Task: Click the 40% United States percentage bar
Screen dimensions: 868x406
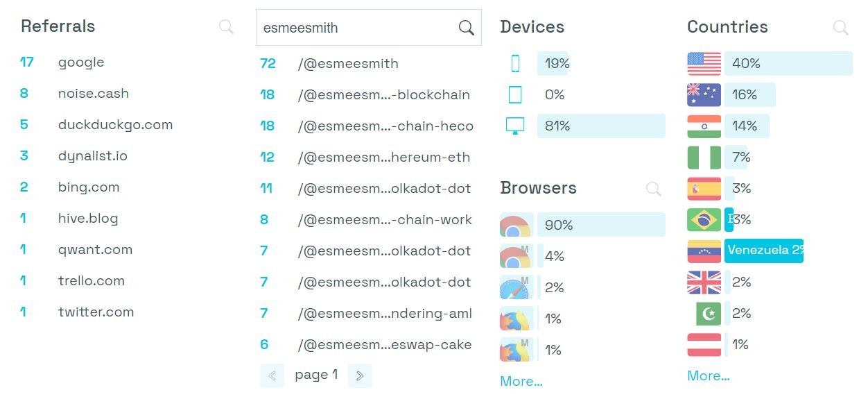Action: (788, 63)
